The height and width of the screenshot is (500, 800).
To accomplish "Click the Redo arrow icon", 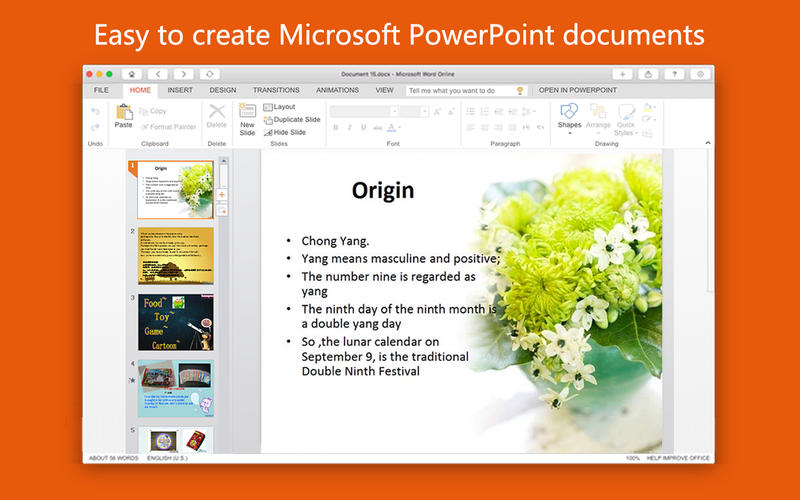I will pyautogui.click(x=95, y=127).
